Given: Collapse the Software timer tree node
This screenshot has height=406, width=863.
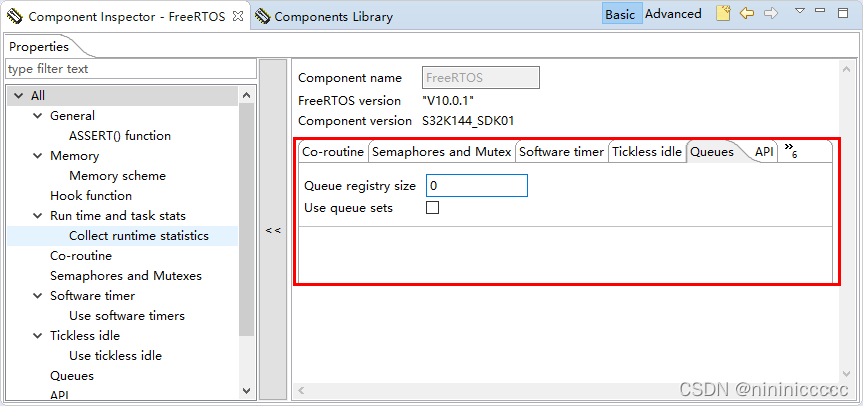Looking at the screenshot, I should coord(37,295).
